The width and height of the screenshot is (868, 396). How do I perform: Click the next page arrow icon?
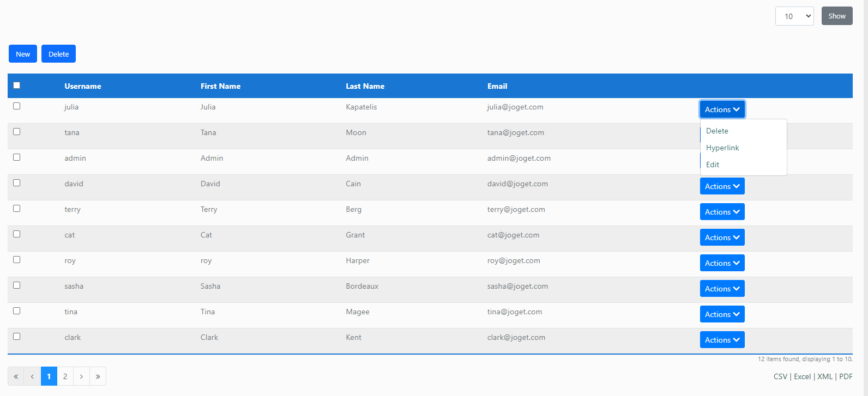click(x=81, y=376)
